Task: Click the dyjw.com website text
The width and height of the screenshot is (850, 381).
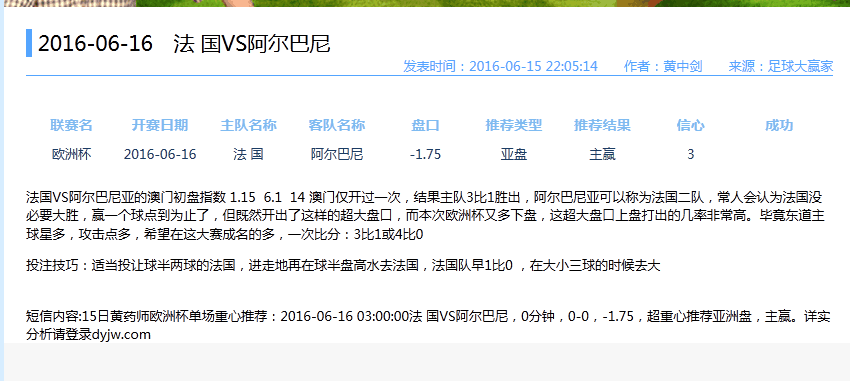Action: pyautogui.click(x=121, y=334)
